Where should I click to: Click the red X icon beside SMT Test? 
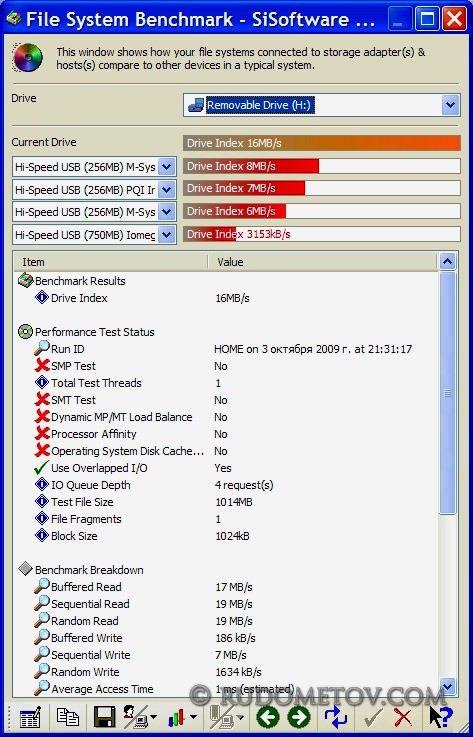42,400
